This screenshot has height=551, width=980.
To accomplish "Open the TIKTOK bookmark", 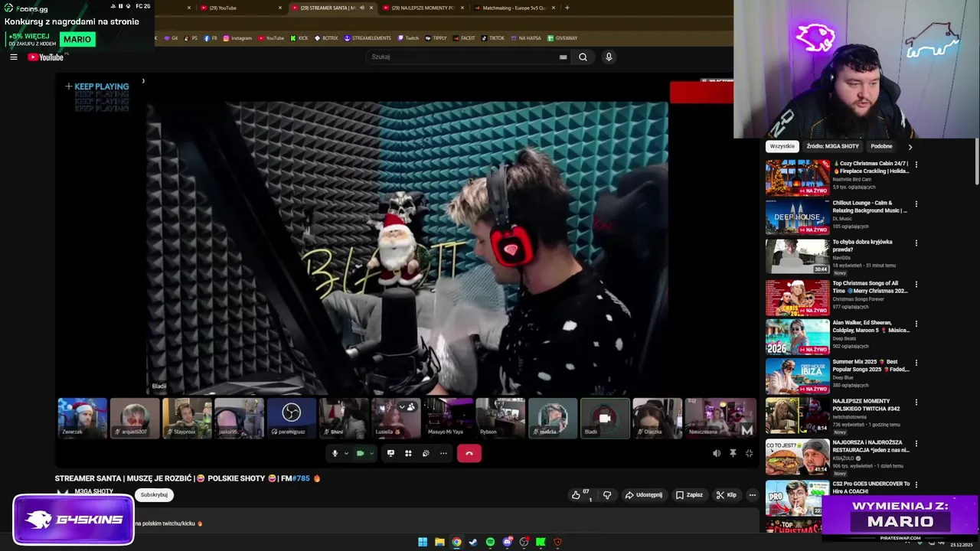I will pos(493,37).
